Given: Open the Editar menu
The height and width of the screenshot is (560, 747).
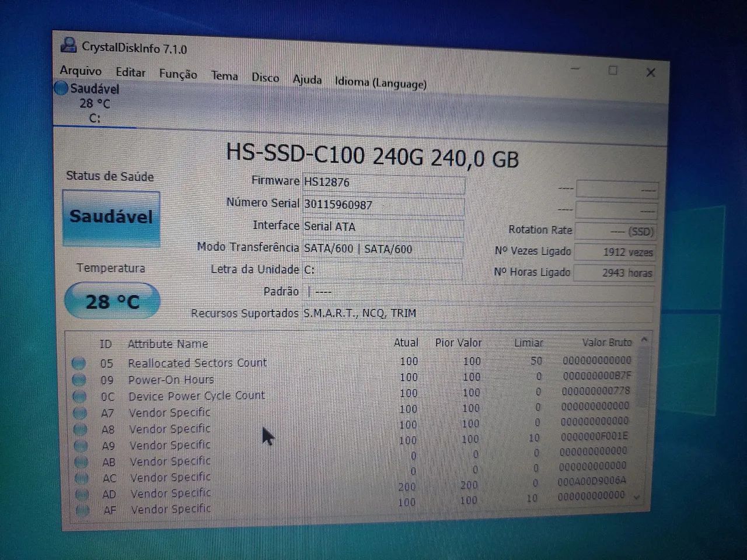Looking at the screenshot, I should pyautogui.click(x=130, y=72).
